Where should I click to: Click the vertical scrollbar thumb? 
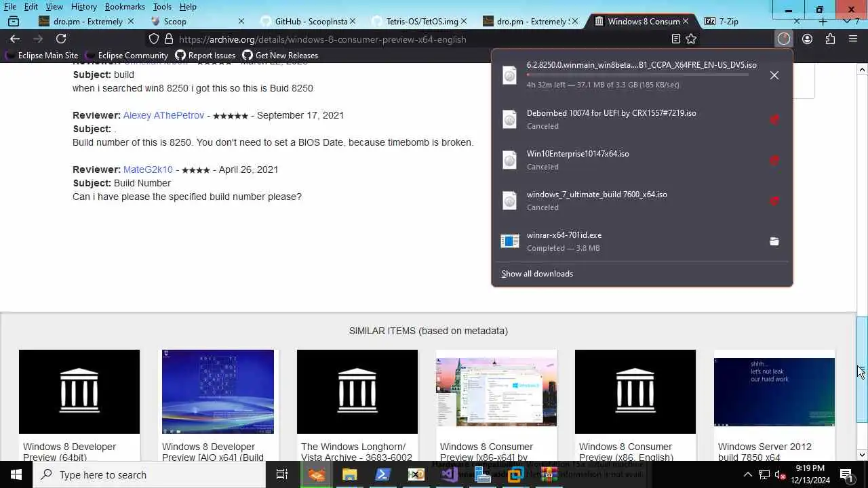coord(862,369)
